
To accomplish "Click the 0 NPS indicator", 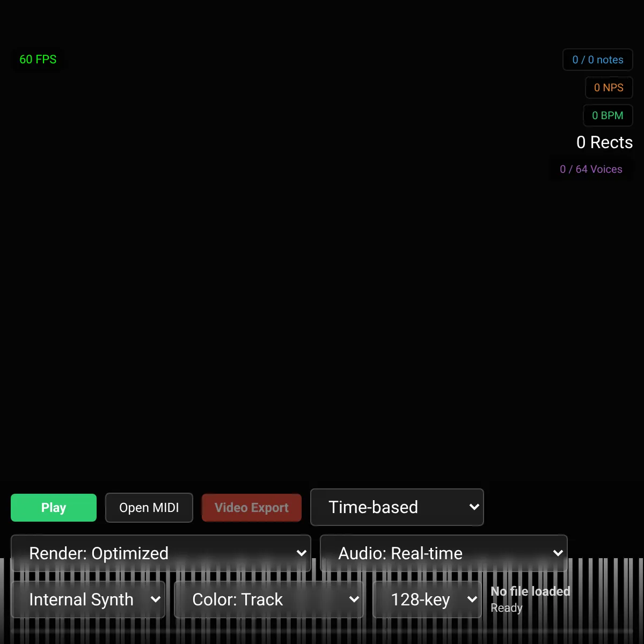I will click(608, 87).
